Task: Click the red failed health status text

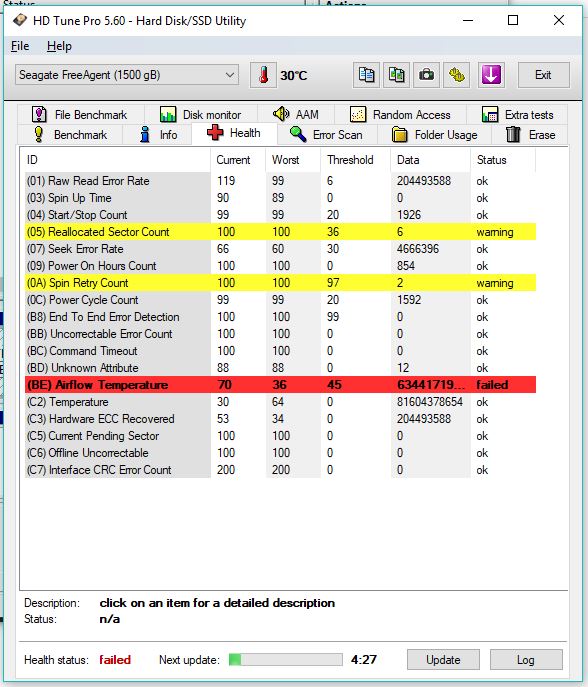Action: [115, 659]
